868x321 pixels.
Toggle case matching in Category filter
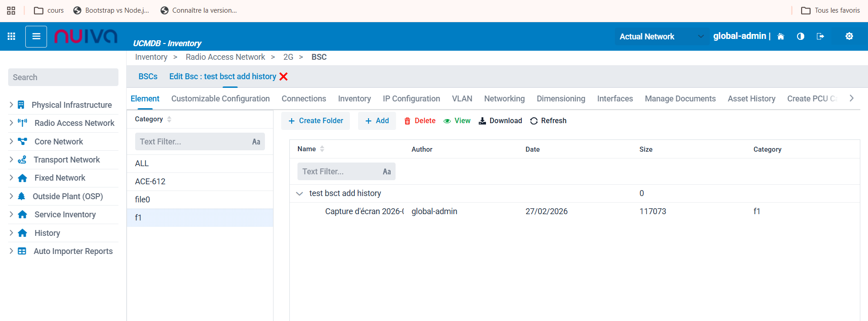[x=256, y=142]
